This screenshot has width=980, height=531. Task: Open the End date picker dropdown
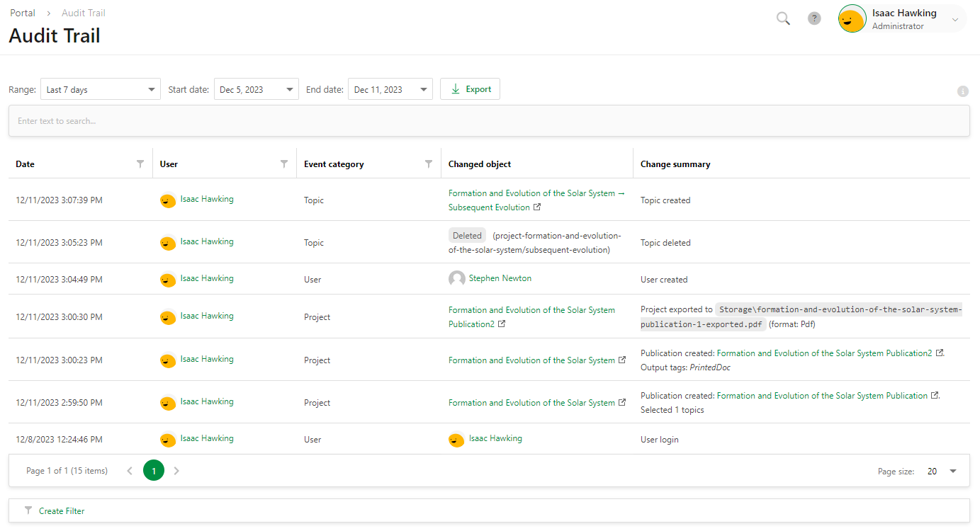pyautogui.click(x=423, y=90)
